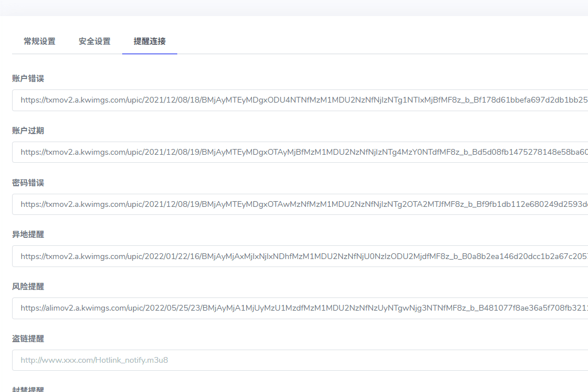Click the 账户错误 URL input field
Viewport: 588px width, 392px height.
[300, 100]
